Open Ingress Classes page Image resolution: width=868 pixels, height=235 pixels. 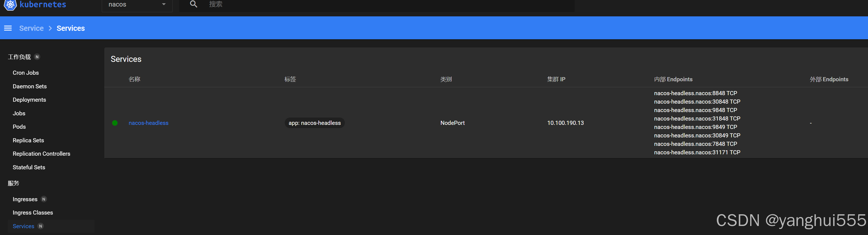pos(33,212)
